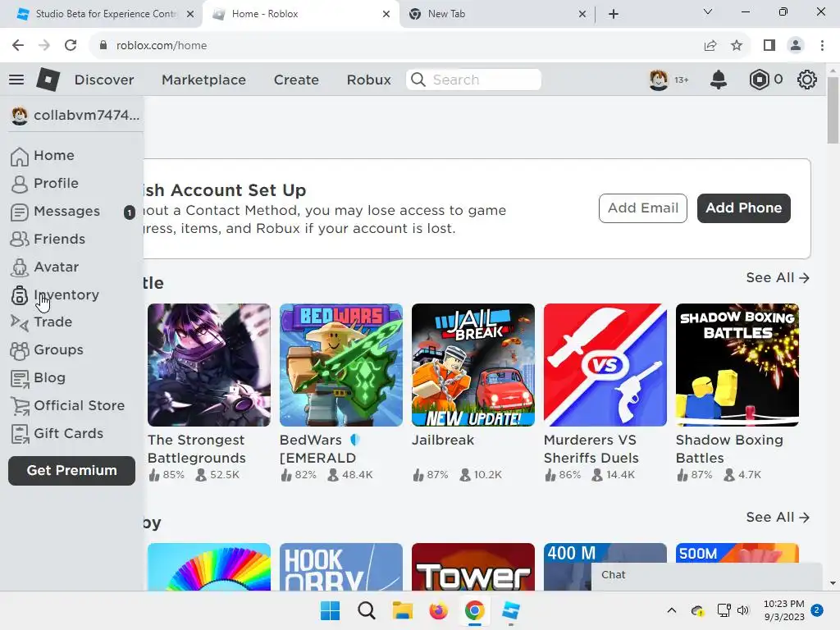Image resolution: width=840 pixels, height=630 pixels.
Task: Open Windows Start menu
Action: [x=330, y=610]
